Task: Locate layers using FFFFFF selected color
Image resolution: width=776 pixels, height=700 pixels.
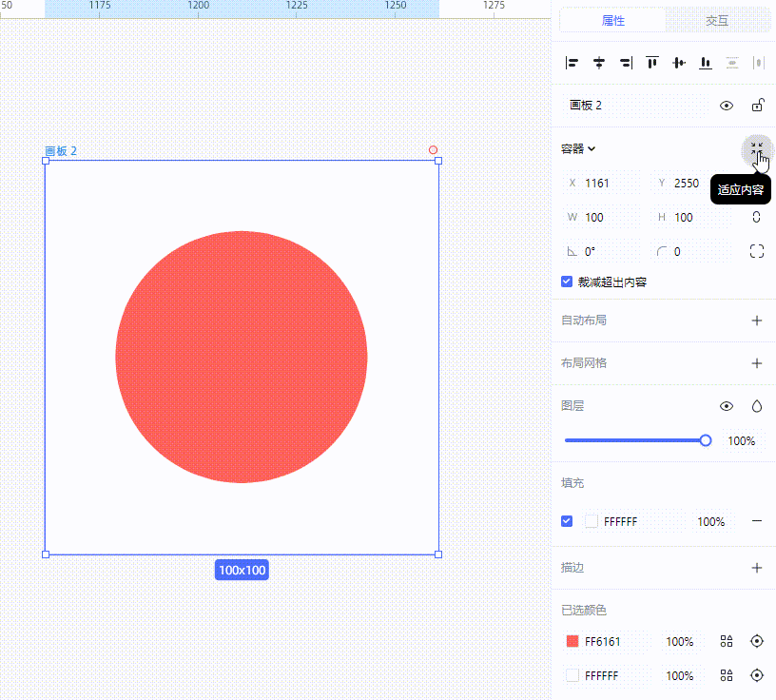Action: tap(757, 675)
